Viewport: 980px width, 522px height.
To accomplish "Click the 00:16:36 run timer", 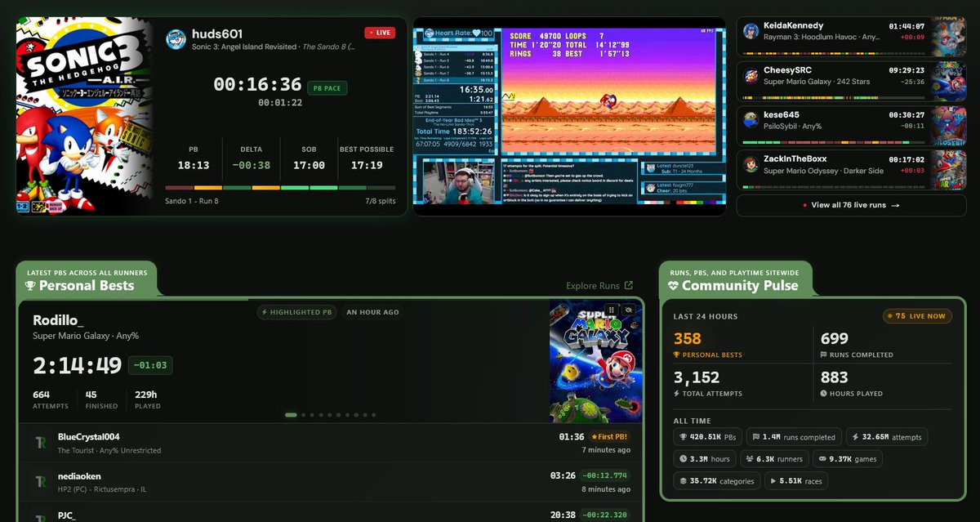I will (257, 84).
